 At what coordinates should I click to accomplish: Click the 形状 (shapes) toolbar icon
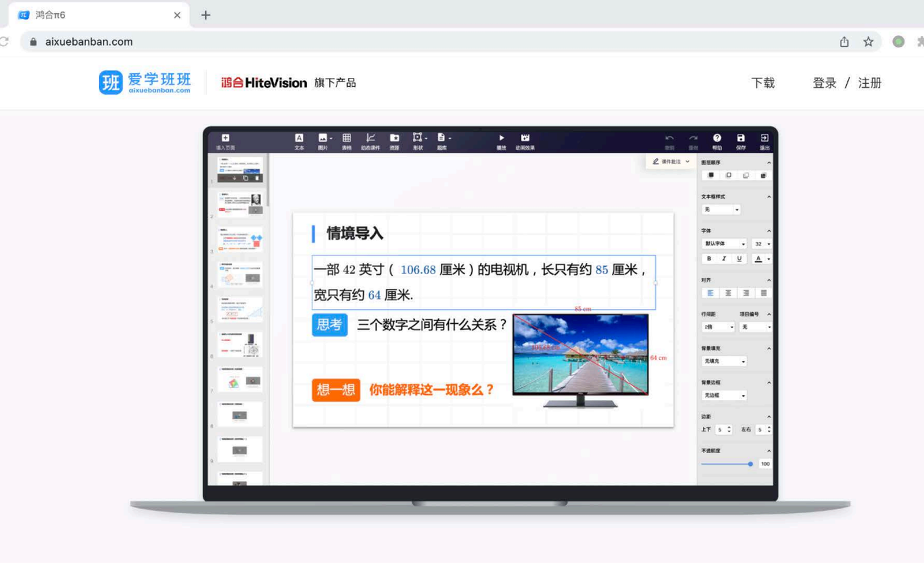[x=417, y=140]
